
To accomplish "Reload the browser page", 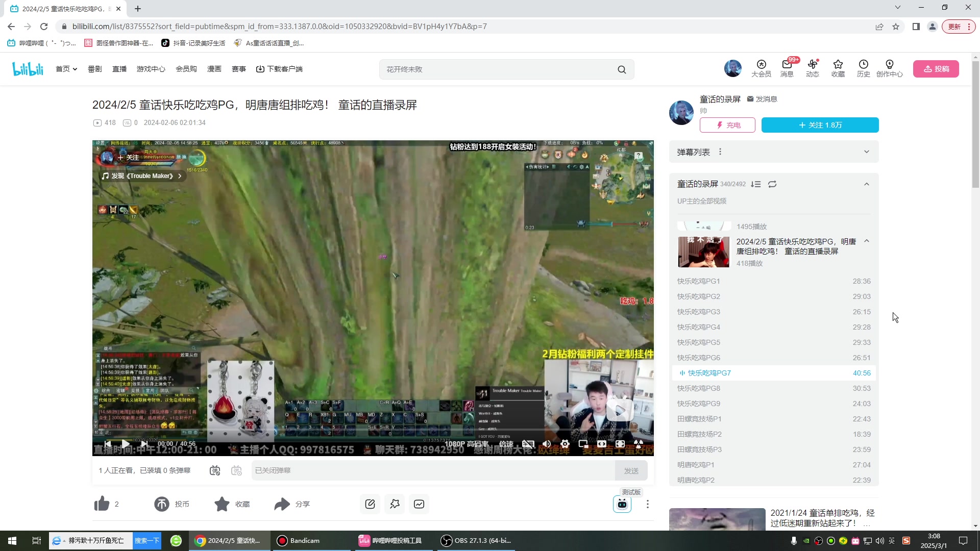I will pyautogui.click(x=44, y=27).
